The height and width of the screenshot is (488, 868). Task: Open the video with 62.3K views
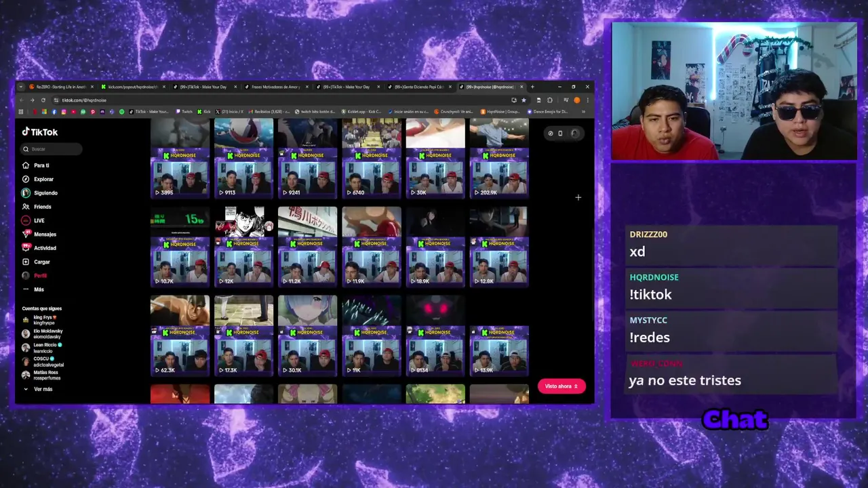(x=180, y=335)
